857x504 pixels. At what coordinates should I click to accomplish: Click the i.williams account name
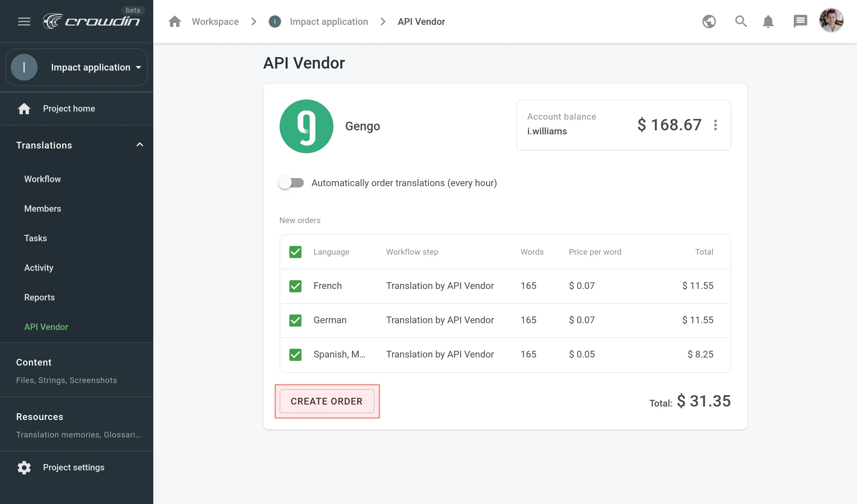point(547,131)
